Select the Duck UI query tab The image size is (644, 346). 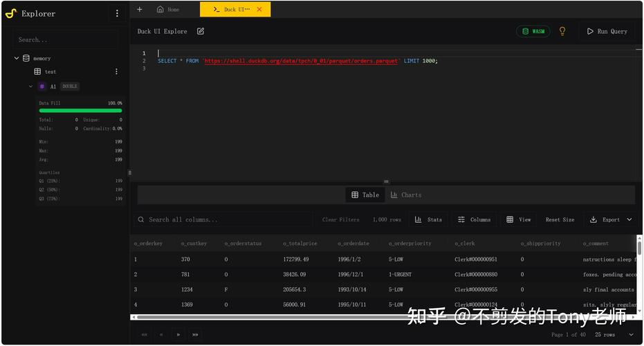coord(235,9)
